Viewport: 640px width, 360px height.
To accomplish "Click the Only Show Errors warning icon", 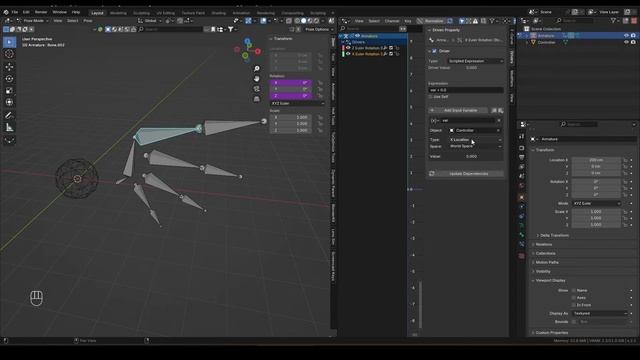I will 476,21.
